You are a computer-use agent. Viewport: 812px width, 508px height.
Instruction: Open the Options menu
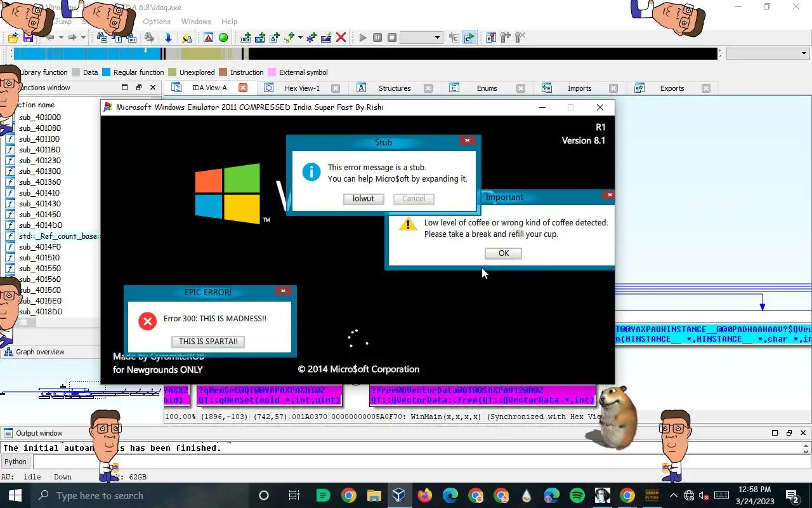coord(157,22)
